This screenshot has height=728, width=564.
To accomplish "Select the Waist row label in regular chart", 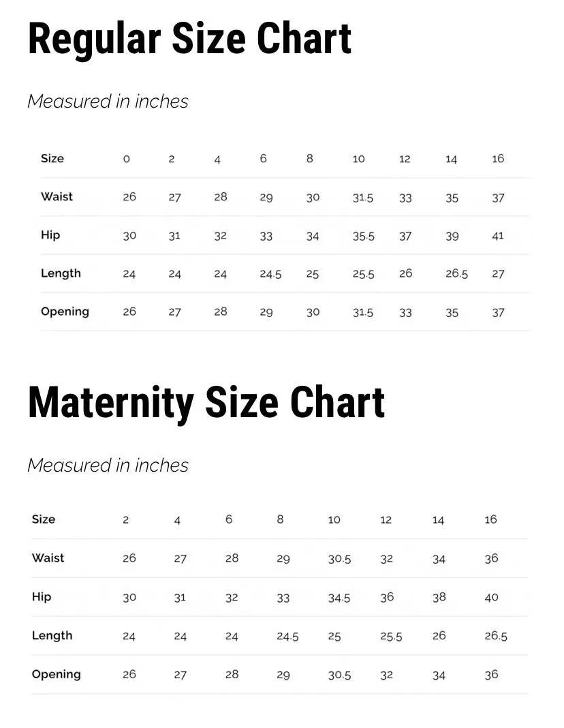I will coord(57,196).
